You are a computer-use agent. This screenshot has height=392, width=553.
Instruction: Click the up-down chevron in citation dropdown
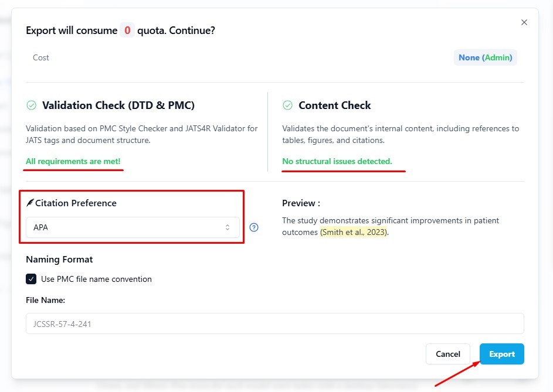[228, 227]
